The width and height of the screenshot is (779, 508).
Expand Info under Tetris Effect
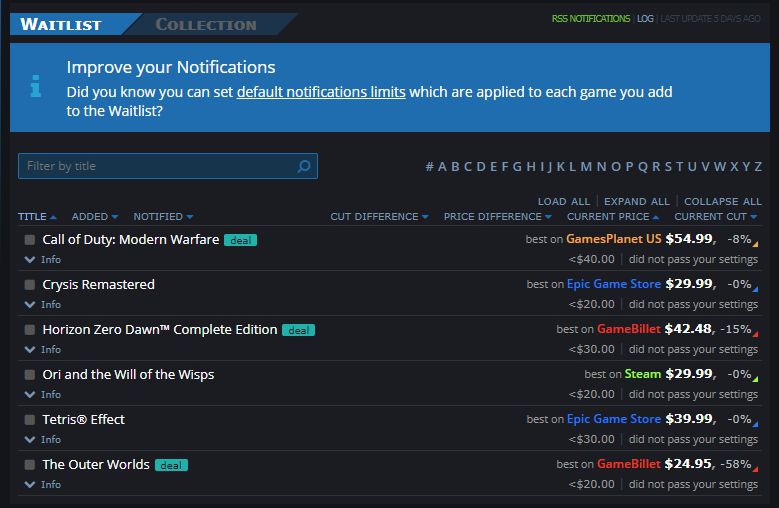(43, 439)
